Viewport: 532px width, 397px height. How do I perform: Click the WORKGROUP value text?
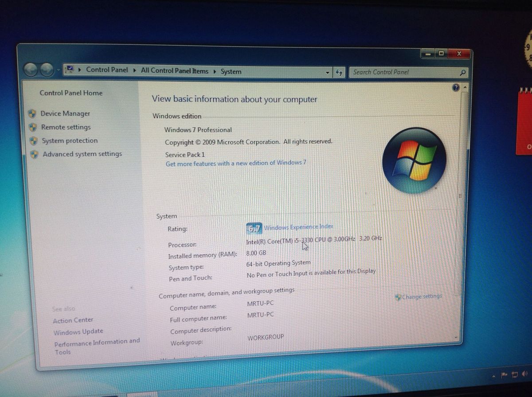[x=266, y=338]
